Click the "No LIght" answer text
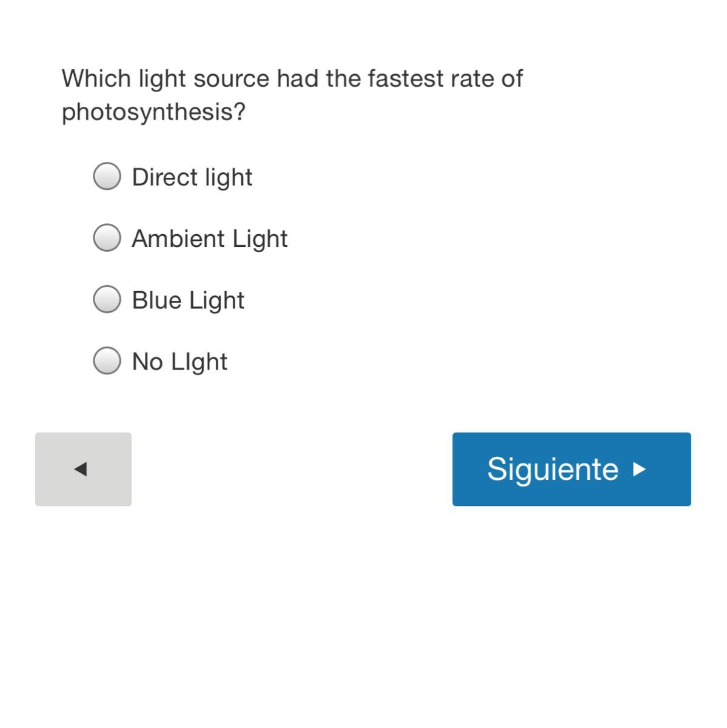Viewport: 727px width, 728px height. coord(179,362)
